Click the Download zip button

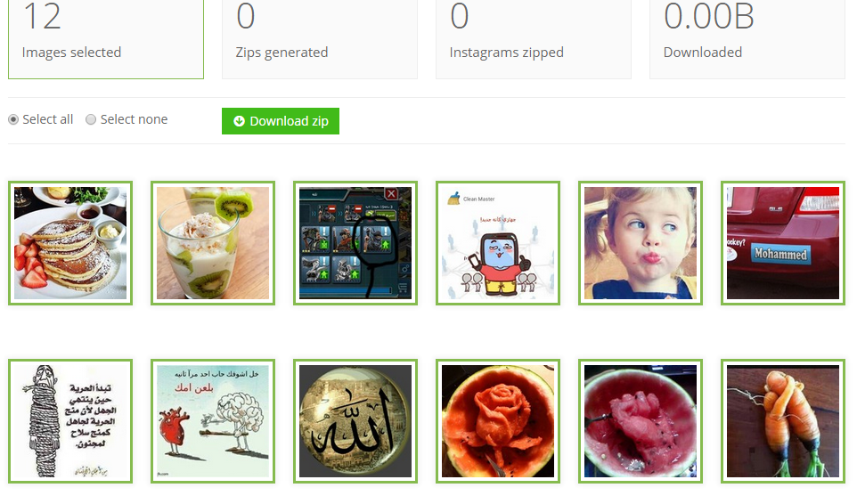coord(281,121)
